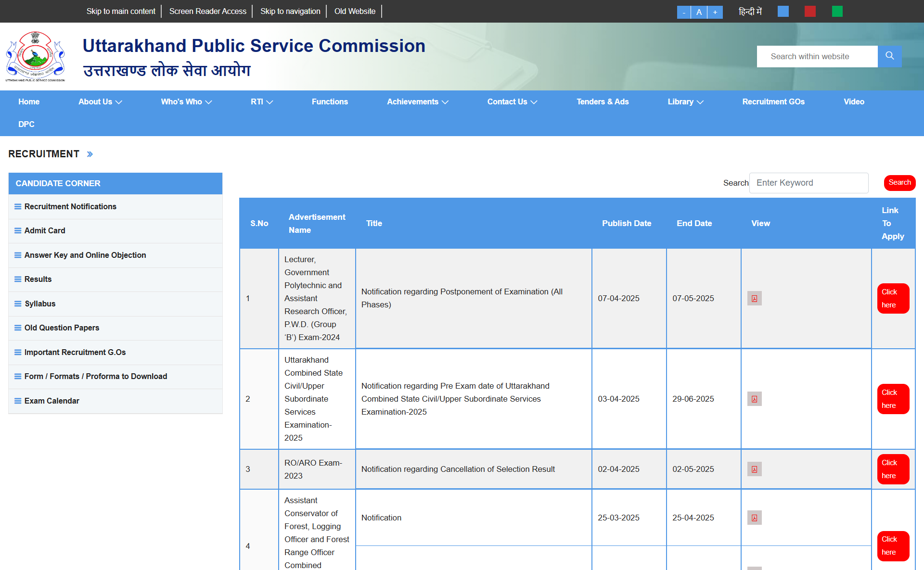The image size is (924, 570).
Task: Select the red color theme swatch
Action: click(810, 12)
